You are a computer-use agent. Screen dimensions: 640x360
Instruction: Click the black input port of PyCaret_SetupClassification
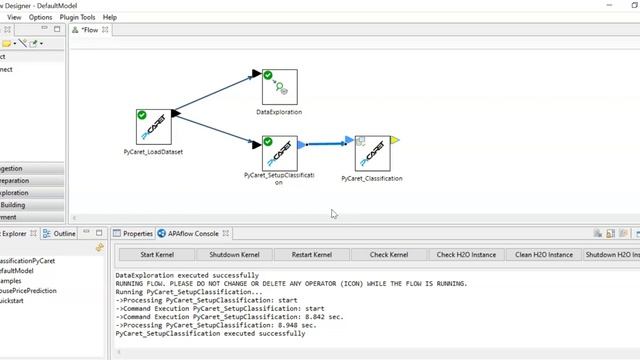(257, 144)
